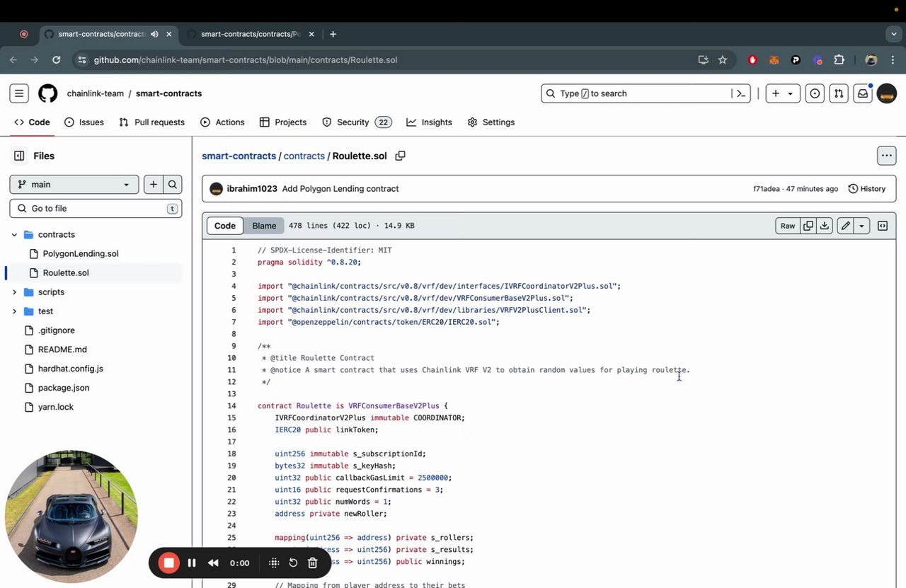Open the GitHub command palette icon
This screenshot has height=588, width=906.
click(x=741, y=93)
